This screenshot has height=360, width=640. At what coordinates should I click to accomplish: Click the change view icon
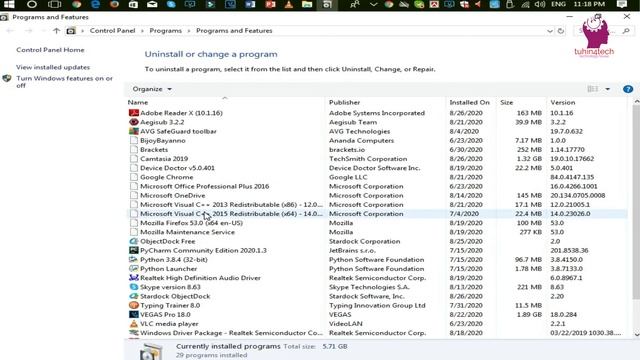(x=593, y=89)
